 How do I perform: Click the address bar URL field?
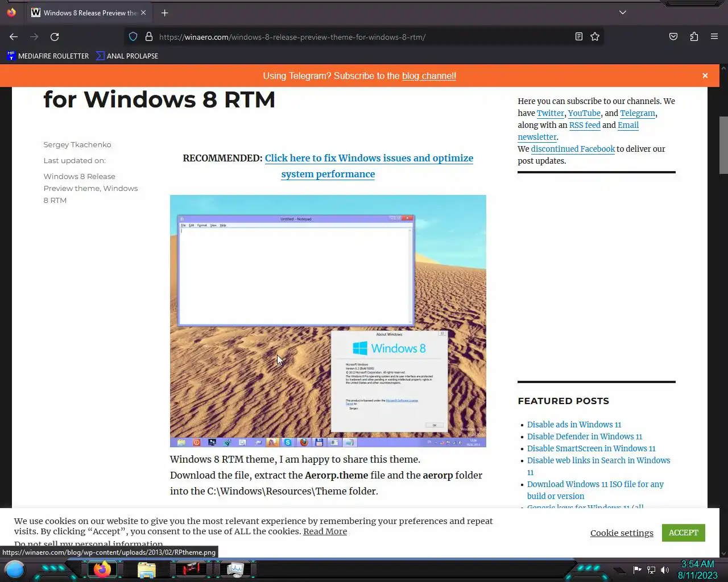[x=364, y=37]
